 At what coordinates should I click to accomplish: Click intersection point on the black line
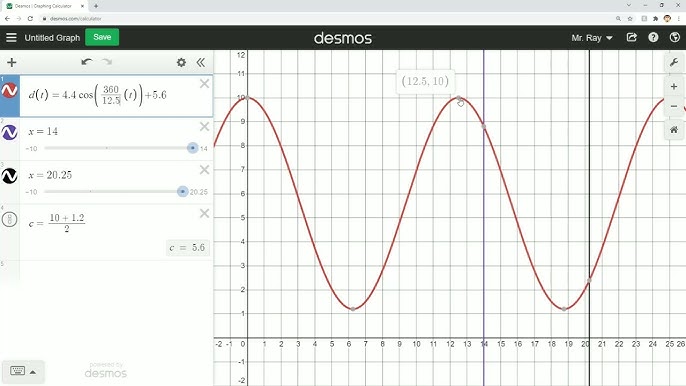[x=589, y=280]
